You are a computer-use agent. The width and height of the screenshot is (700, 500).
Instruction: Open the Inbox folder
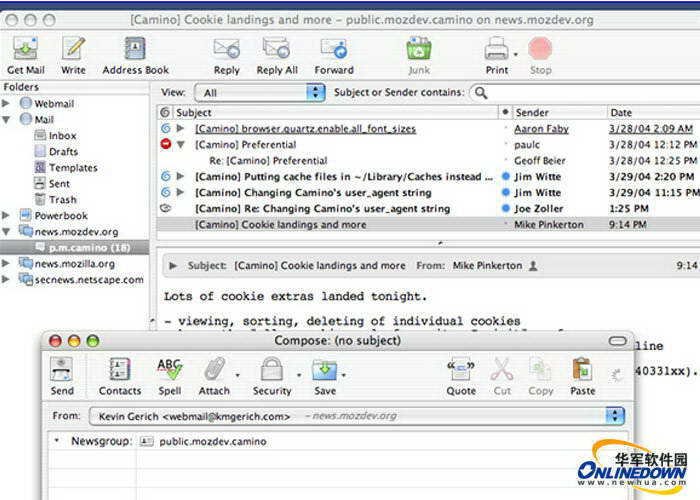pyautogui.click(x=62, y=136)
